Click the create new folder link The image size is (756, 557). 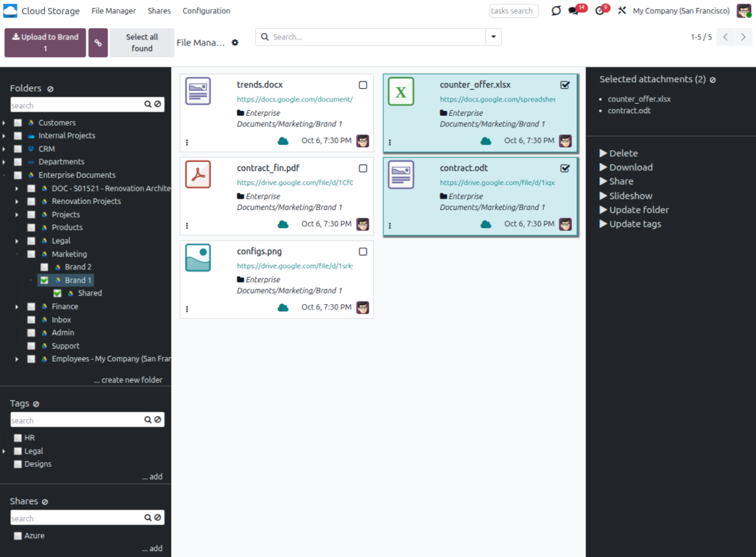(128, 380)
